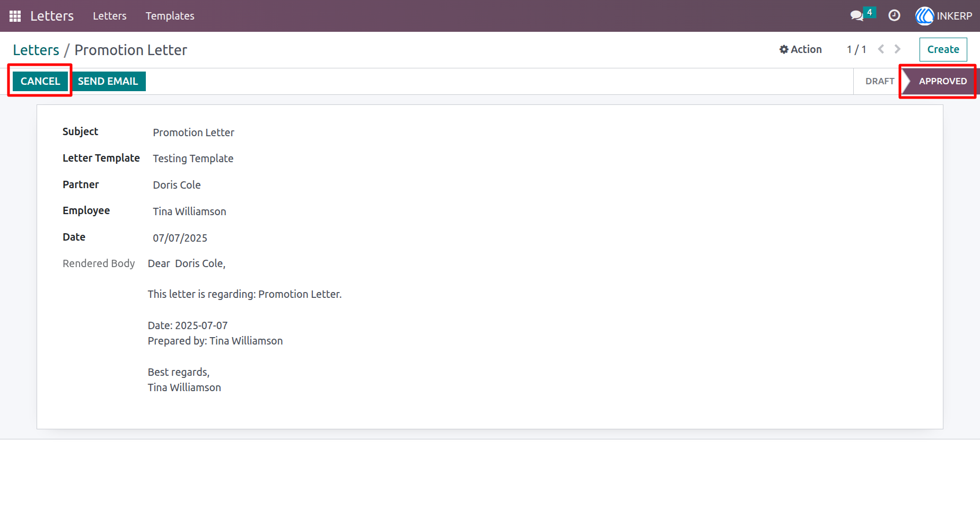980x512 pixels.
Task: Open the conversations chat bubble icon
Action: pyautogui.click(x=856, y=16)
